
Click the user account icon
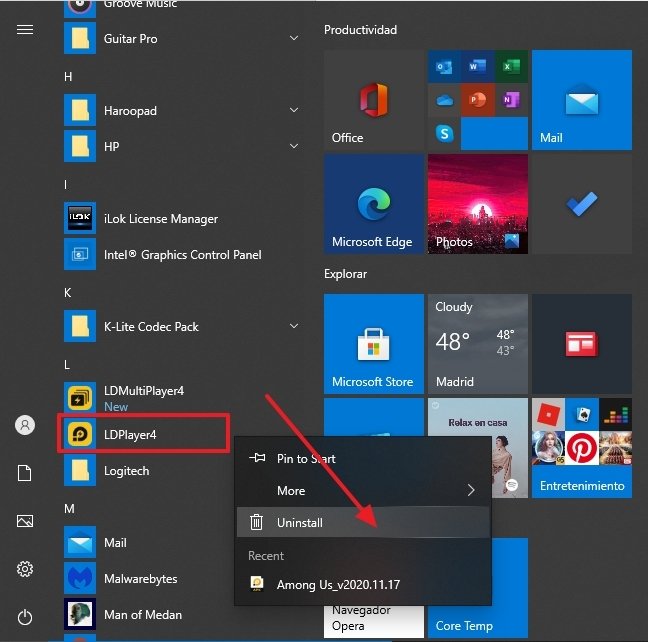click(x=25, y=425)
